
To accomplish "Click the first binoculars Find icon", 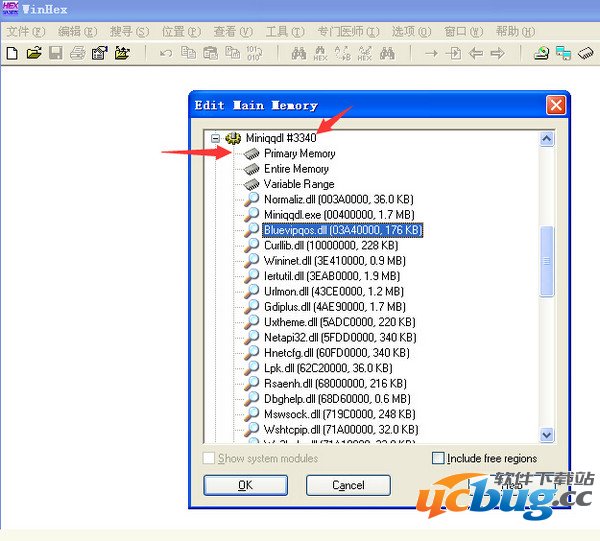I will pyautogui.click(x=298, y=53).
